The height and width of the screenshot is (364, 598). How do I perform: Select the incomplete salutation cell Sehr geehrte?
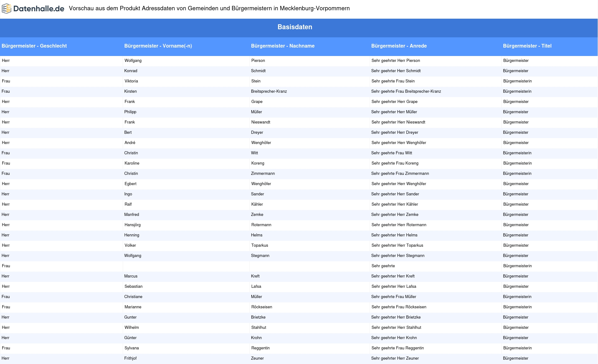(383, 266)
